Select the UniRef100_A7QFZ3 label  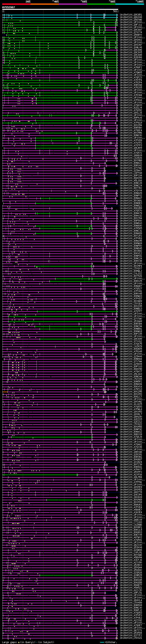point(131,77)
